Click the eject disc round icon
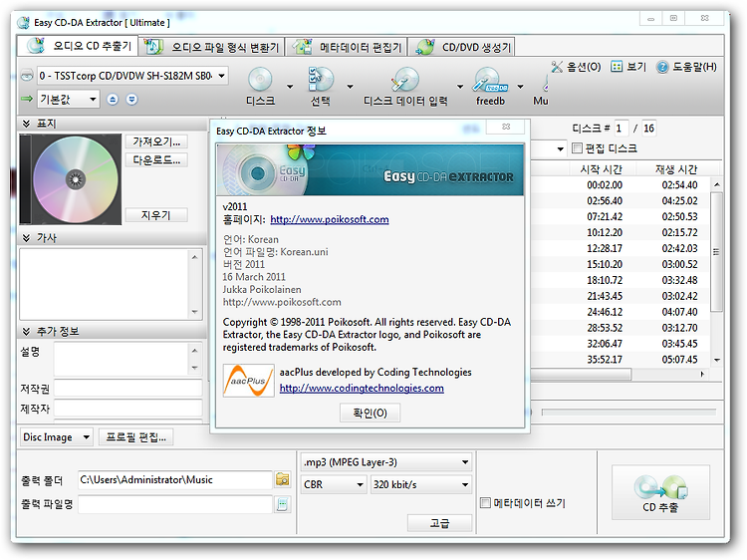This screenshot has height=560, width=747. pyautogui.click(x=113, y=99)
